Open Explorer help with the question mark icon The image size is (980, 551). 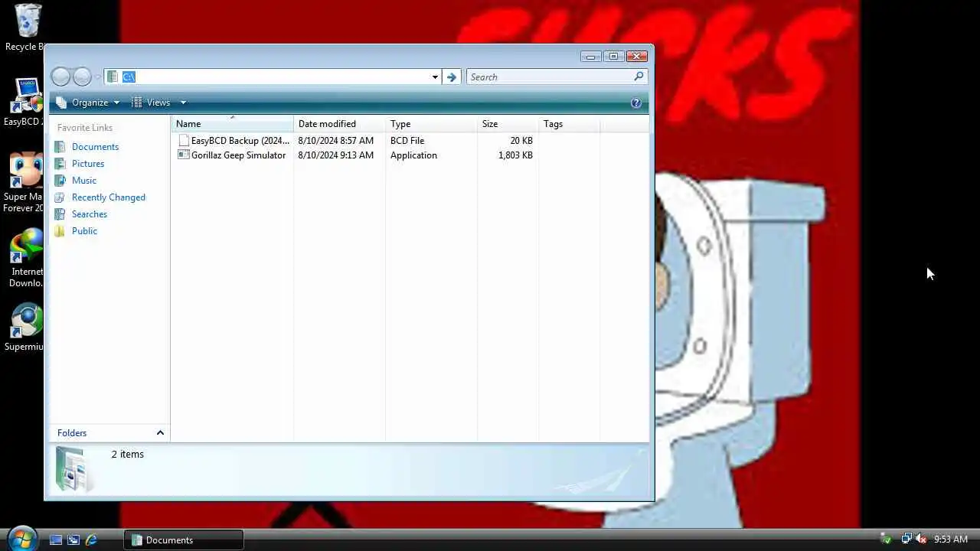pyautogui.click(x=635, y=103)
